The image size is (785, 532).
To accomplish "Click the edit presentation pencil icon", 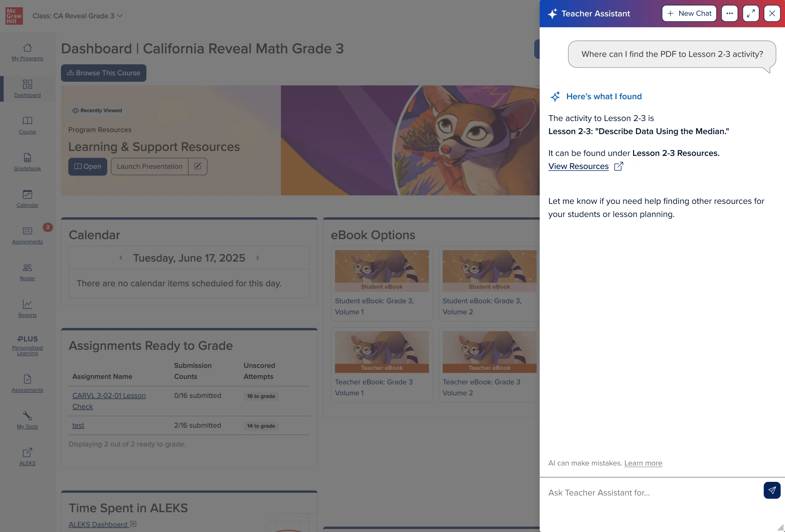I will (198, 166).
